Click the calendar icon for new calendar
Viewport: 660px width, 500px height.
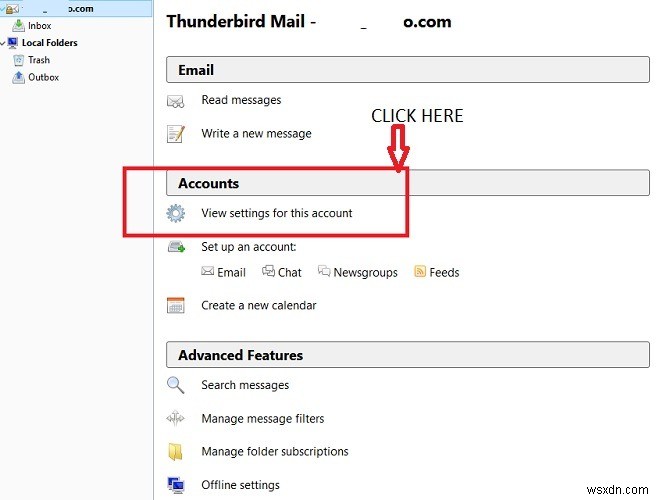pyautogui.click(x=176, y=306)
